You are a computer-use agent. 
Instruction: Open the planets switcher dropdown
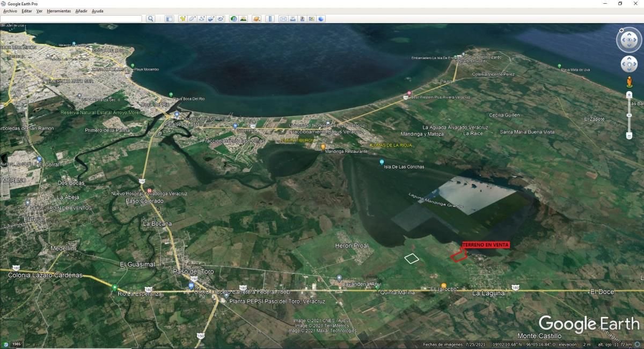257,19
